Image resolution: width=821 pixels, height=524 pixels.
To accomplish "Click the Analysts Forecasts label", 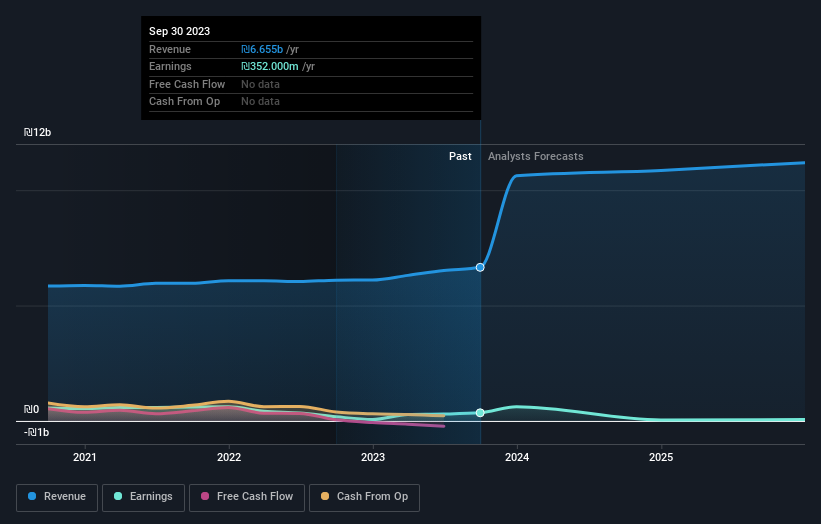I will pos(536,157).
